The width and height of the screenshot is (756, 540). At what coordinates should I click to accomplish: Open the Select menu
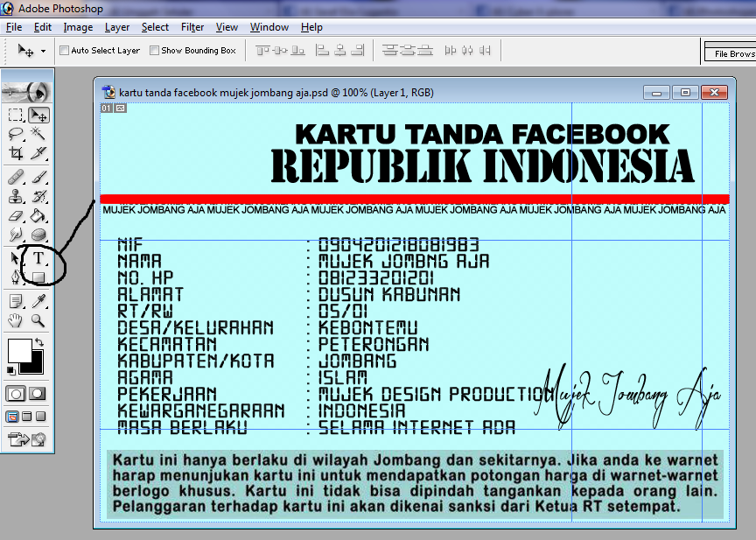coord(155,27)
